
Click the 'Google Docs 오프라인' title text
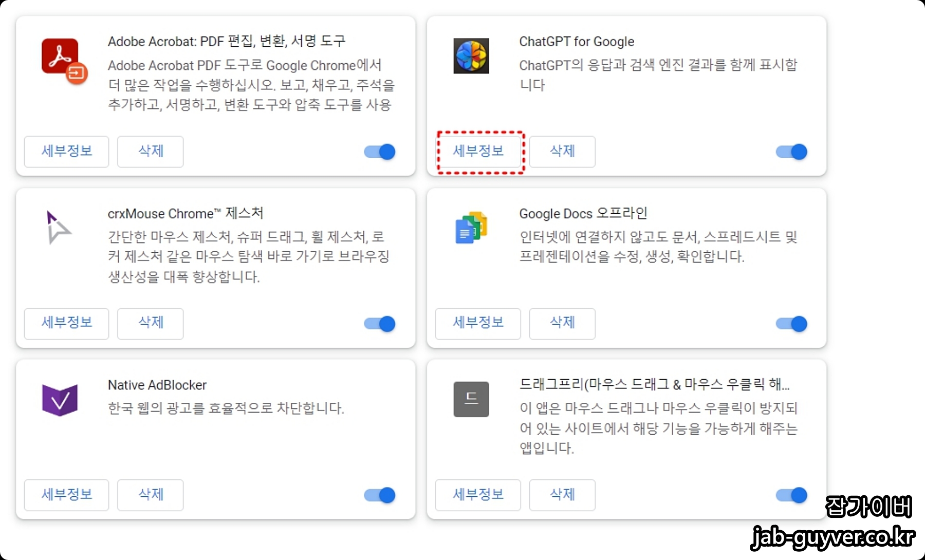[x=583, y=213]
